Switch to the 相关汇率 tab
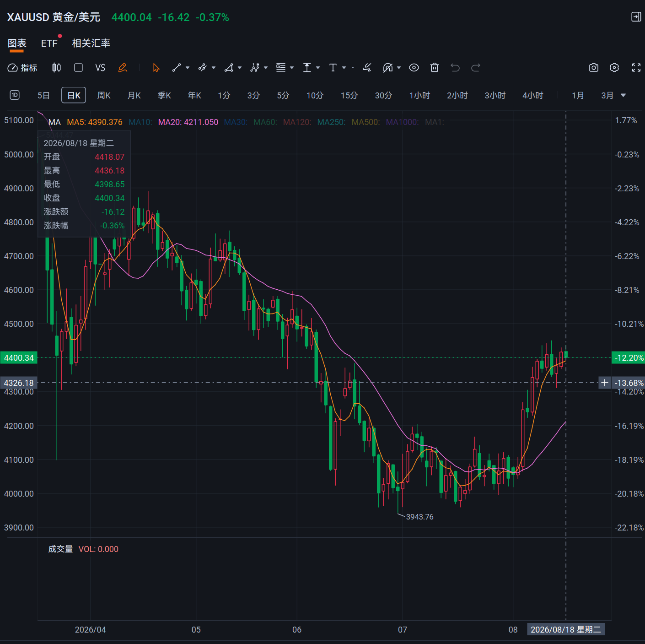The image size is (645, 644). (91, 43)
